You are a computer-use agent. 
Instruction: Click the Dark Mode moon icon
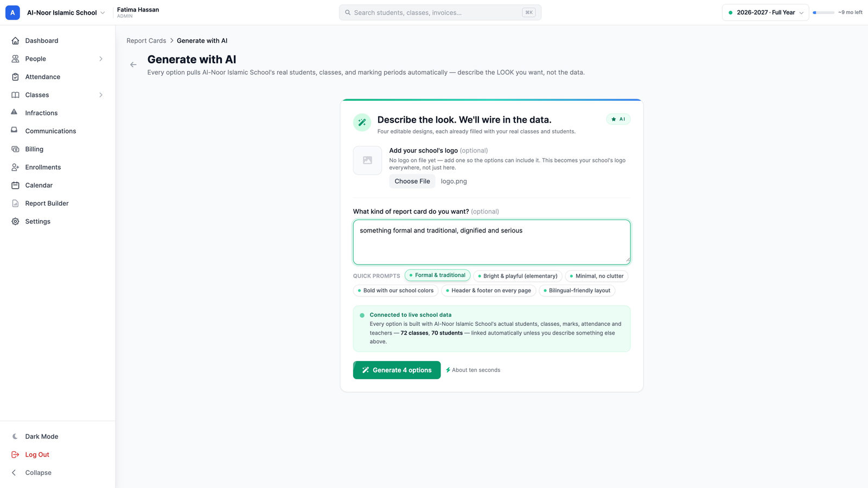[x=15, y=436]
